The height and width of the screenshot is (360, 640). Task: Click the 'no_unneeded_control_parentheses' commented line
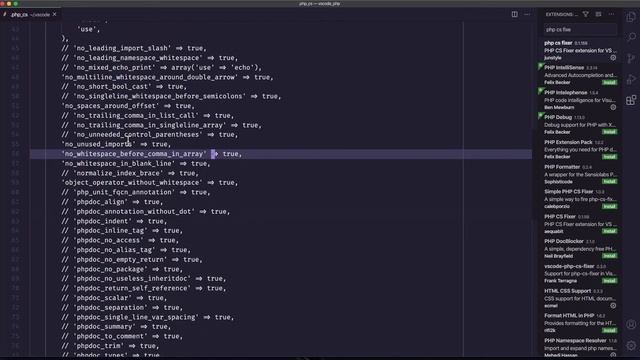[149, 134]
